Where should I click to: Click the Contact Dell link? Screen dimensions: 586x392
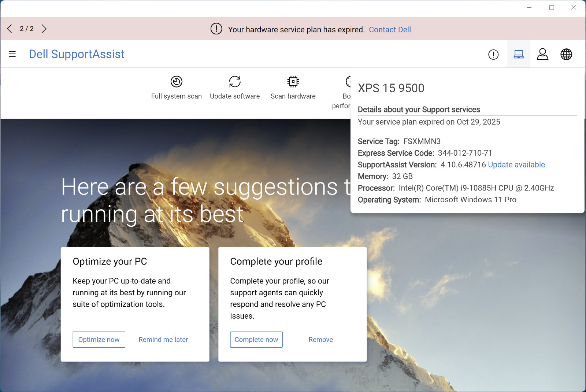(x=390, y=30)
